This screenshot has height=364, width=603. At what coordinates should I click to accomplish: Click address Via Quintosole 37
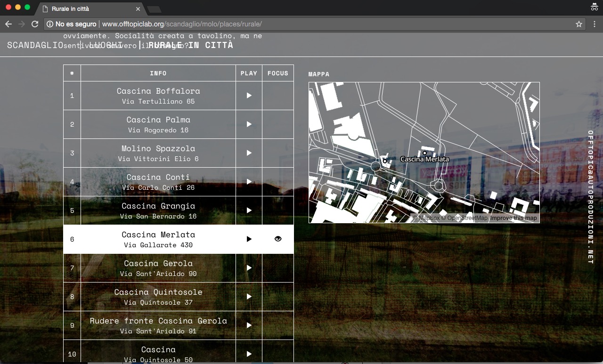[x=158, y=302]
